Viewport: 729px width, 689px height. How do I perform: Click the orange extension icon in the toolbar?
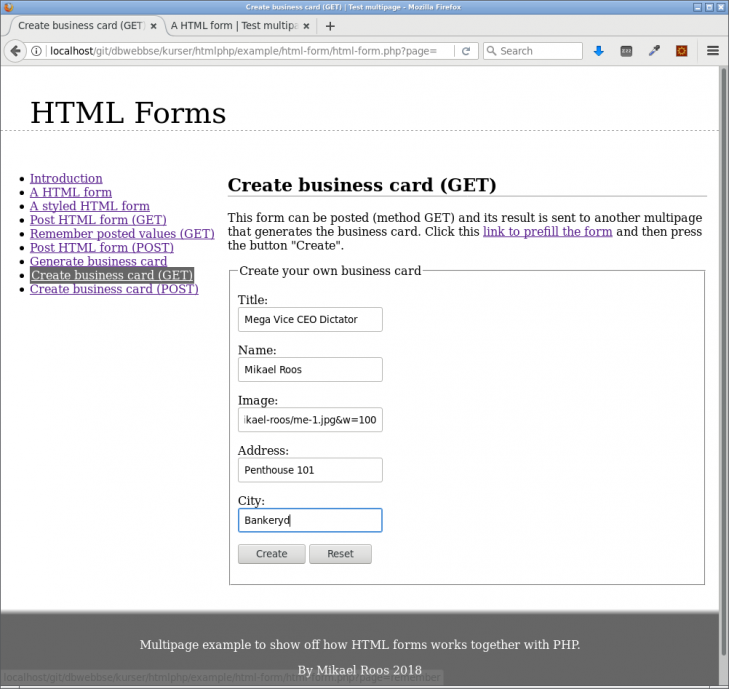pos(682,51)
